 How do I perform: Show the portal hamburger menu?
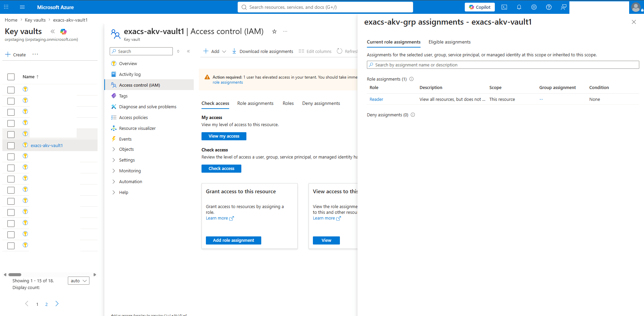pos(22,7)
